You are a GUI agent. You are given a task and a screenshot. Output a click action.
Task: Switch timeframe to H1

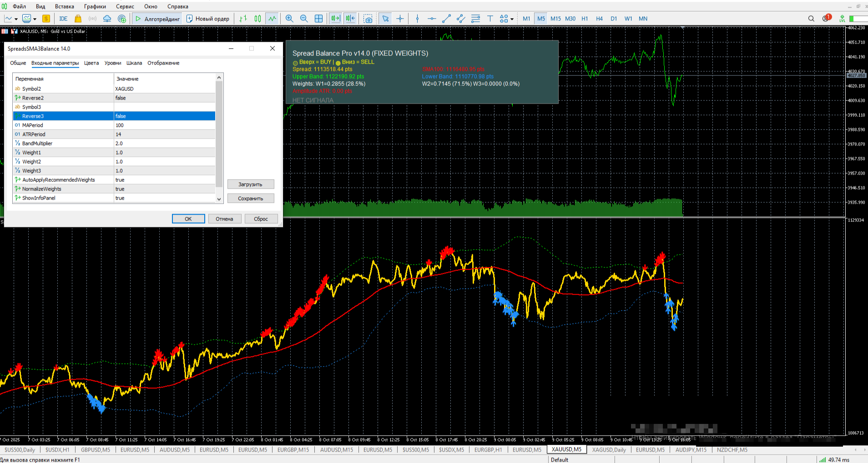(x=585, y=19)
